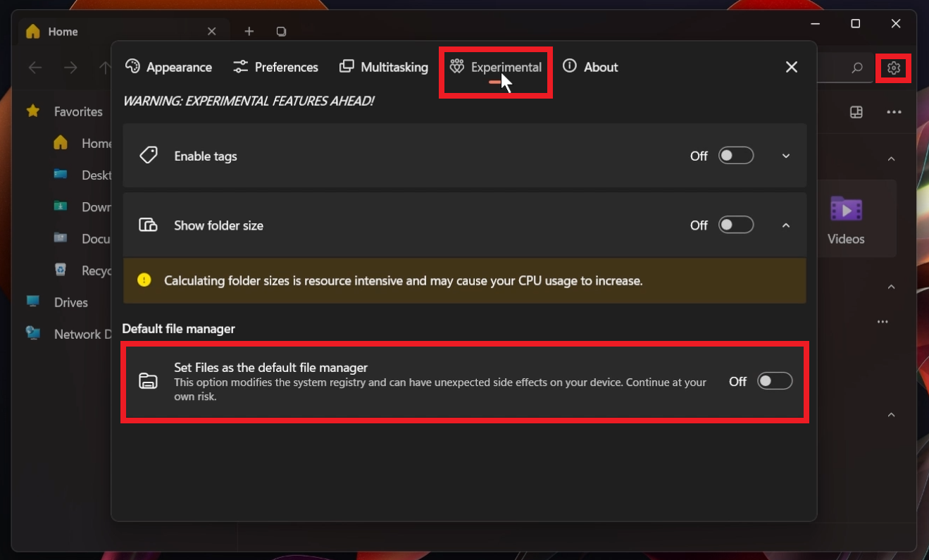Open the three-dots more options menu
Viewport: 929px width, 560px height.
[x=894, y=112]
